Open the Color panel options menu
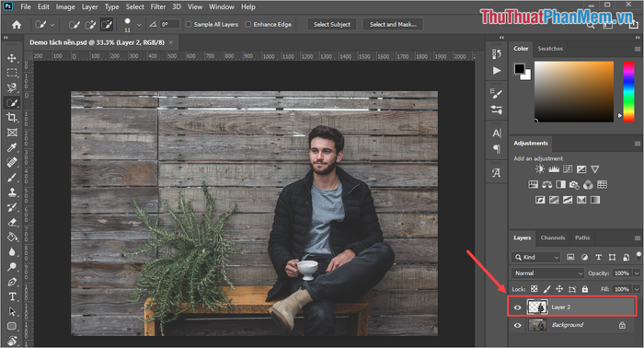The width and height of the screenshot is (644, 348). click(x=638, y=49)
